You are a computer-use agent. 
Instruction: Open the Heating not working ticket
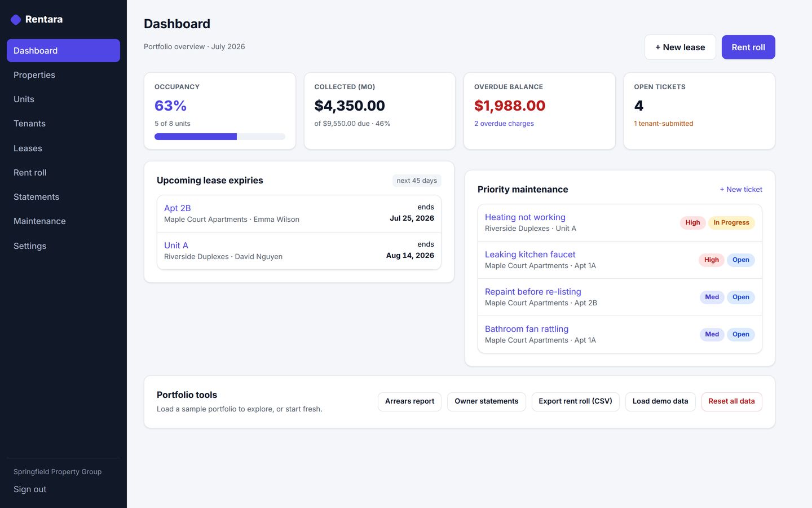tap(525, 217)
